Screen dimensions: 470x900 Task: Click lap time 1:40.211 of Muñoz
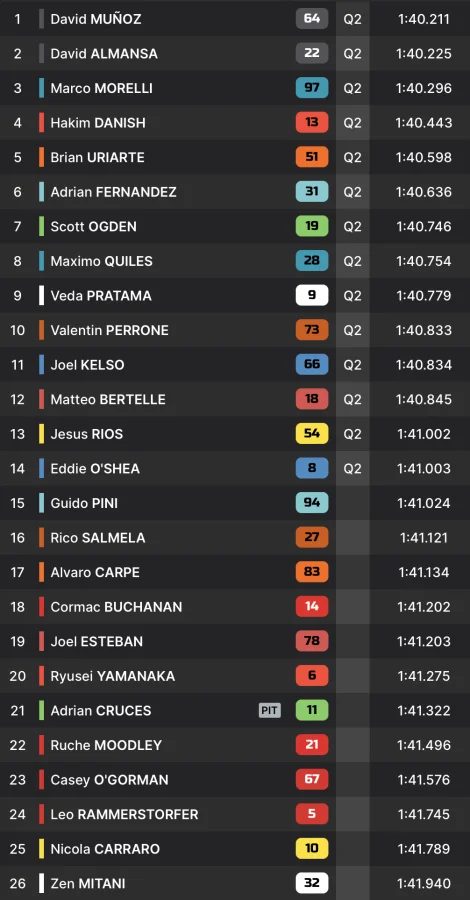[424, 19]
